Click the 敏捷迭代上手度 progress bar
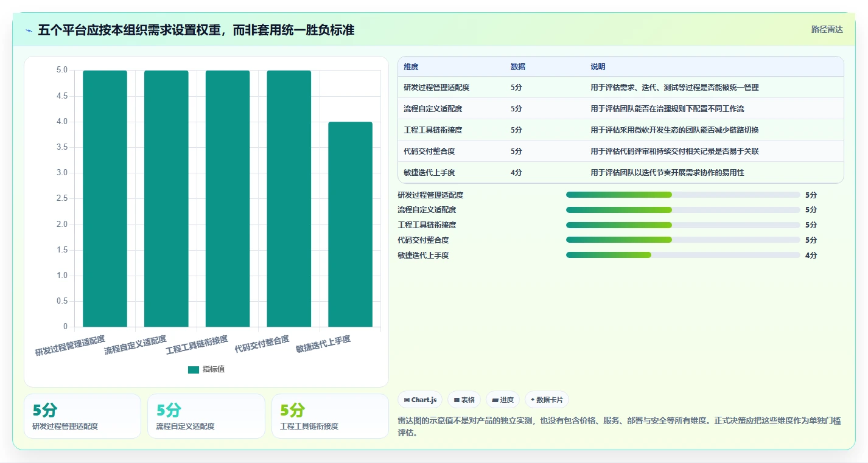The width and height of the screenshot is (868, 463). click(x=683, y=255)
